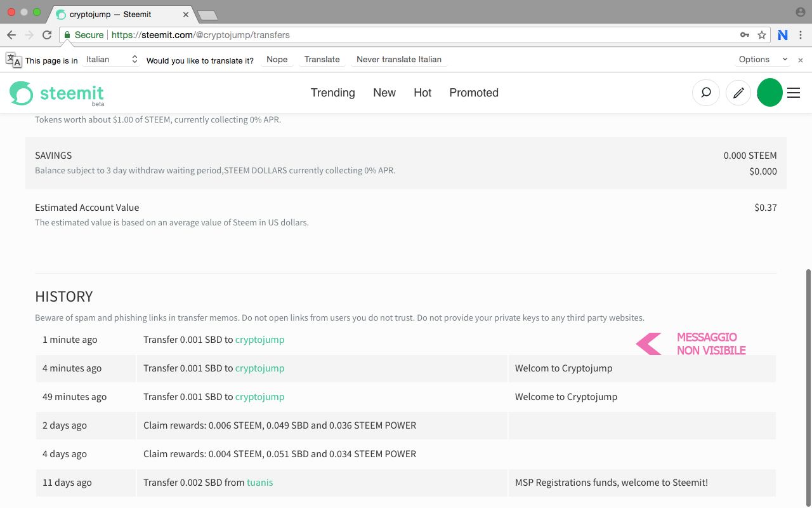Click the translate icon in the bar
The width and height of the screenshot is (812, 508).
[13, 60]
